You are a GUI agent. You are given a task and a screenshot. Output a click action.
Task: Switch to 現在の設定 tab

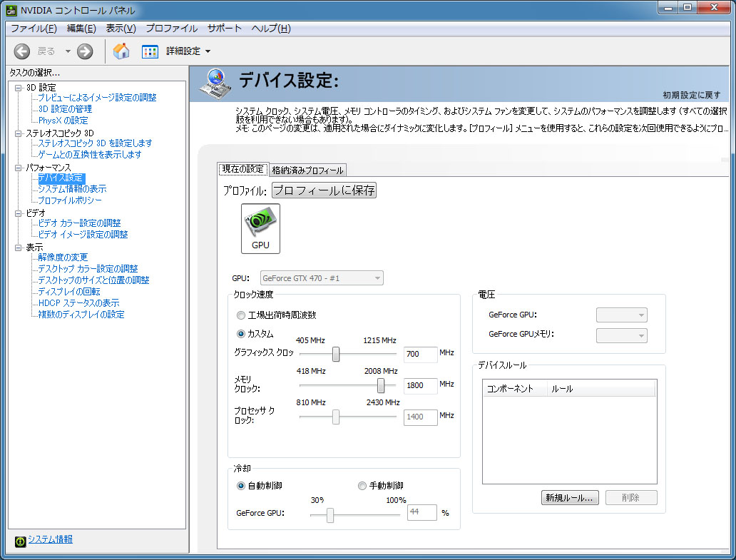(242, 169)
